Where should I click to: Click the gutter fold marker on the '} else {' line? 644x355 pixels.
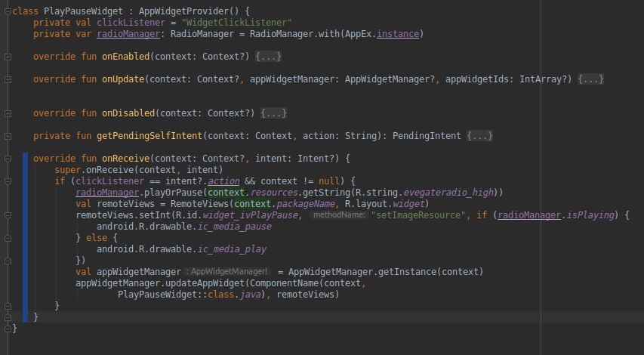(8, 238)
